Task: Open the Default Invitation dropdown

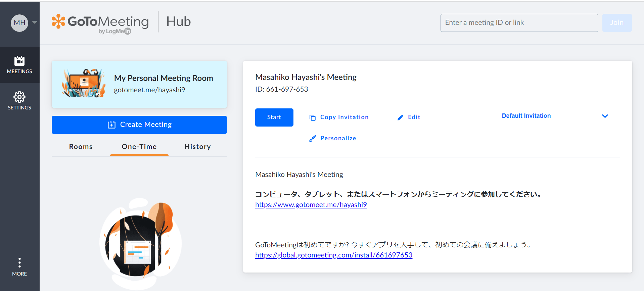Action: (x=555, y=116)
